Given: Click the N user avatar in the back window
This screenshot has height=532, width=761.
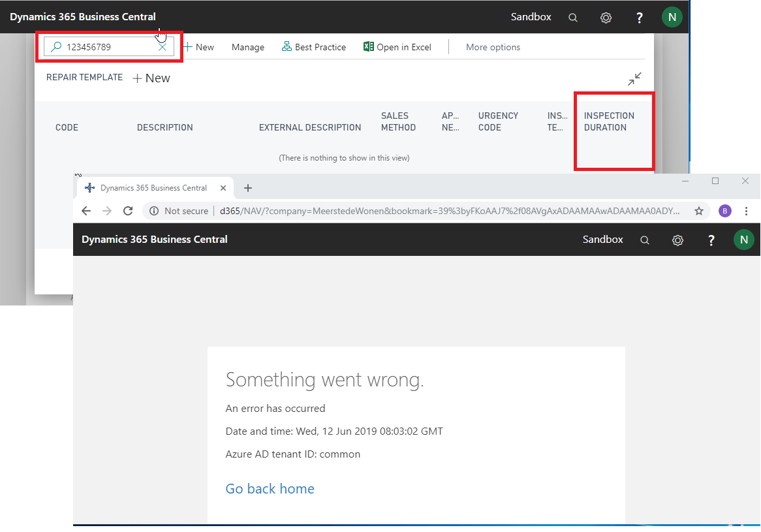Looking at the screenshot, I should pyautogui.click(x=672, y=17).
